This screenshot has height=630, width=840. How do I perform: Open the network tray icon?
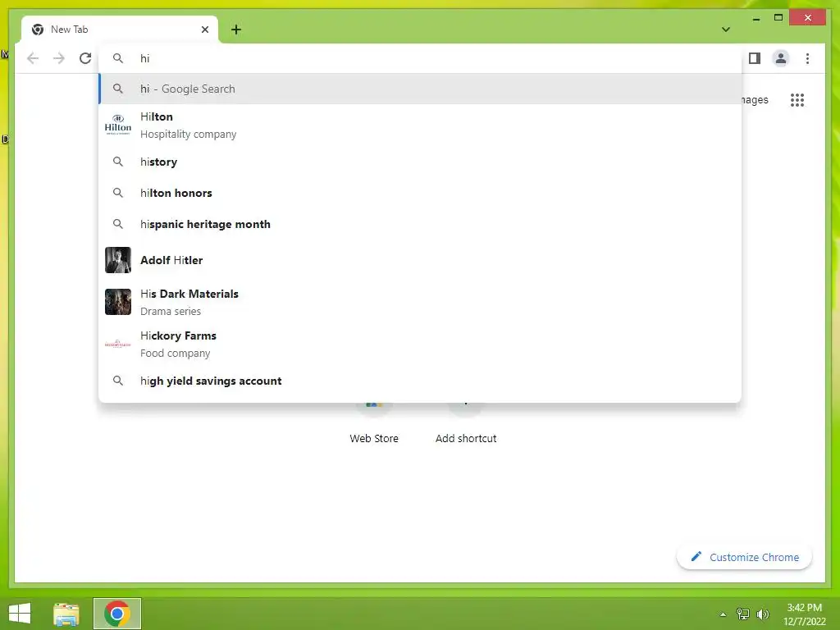click(743, 614)
